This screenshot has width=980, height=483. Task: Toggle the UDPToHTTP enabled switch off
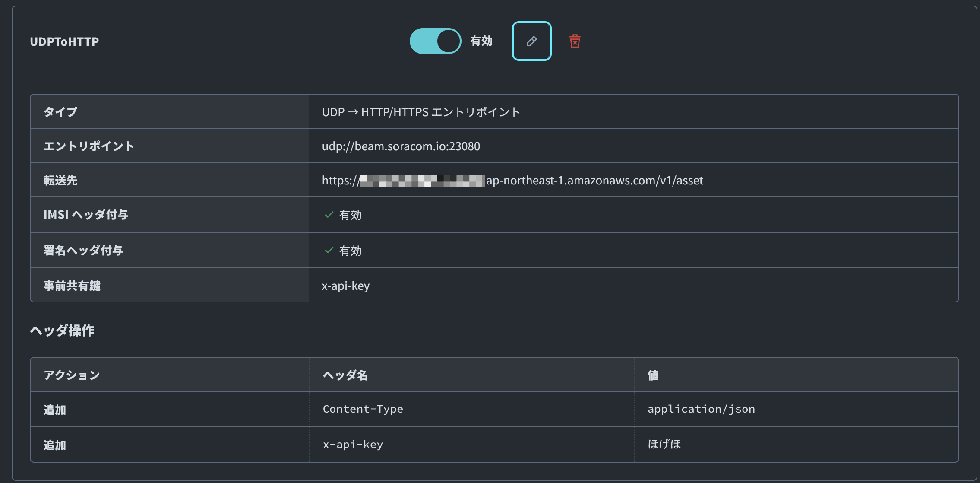[435, 41]
